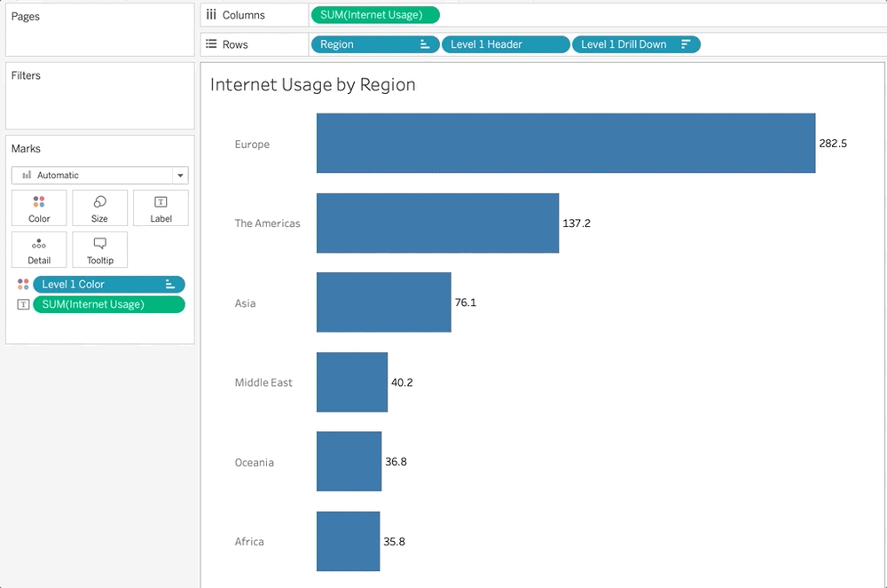Click the sort icon on the Region pill
Image resolution: width=887 pixels, height=588 pixels.
click(426, 43)
